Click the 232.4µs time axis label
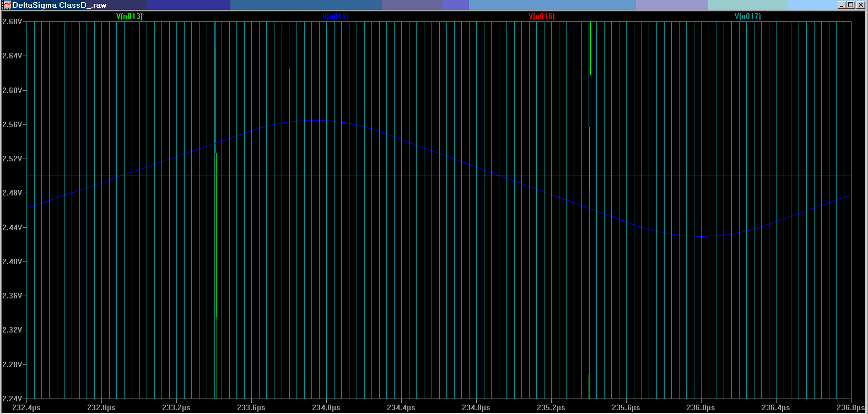The image size is (868, 414). (26, 407)
